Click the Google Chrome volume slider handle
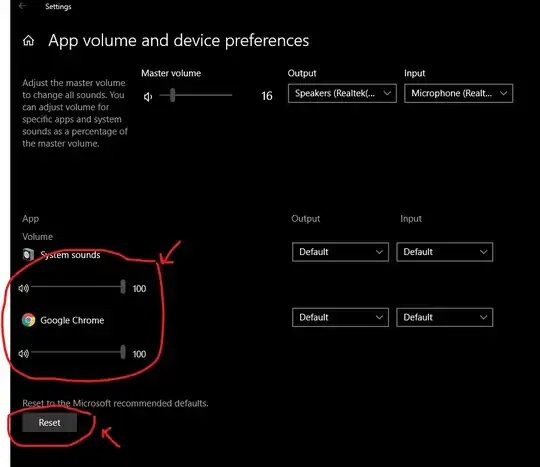 [123, 352]
